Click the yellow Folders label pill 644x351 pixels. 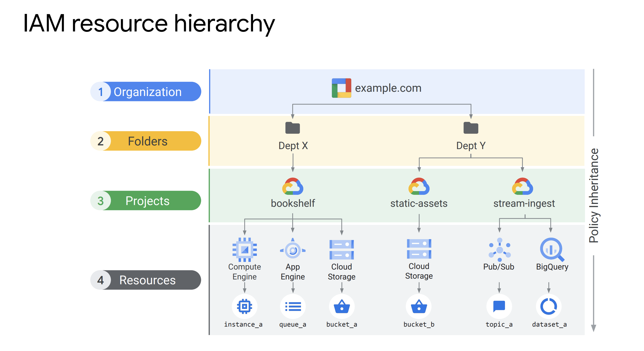pyautogui.click(x=146, y=141)
